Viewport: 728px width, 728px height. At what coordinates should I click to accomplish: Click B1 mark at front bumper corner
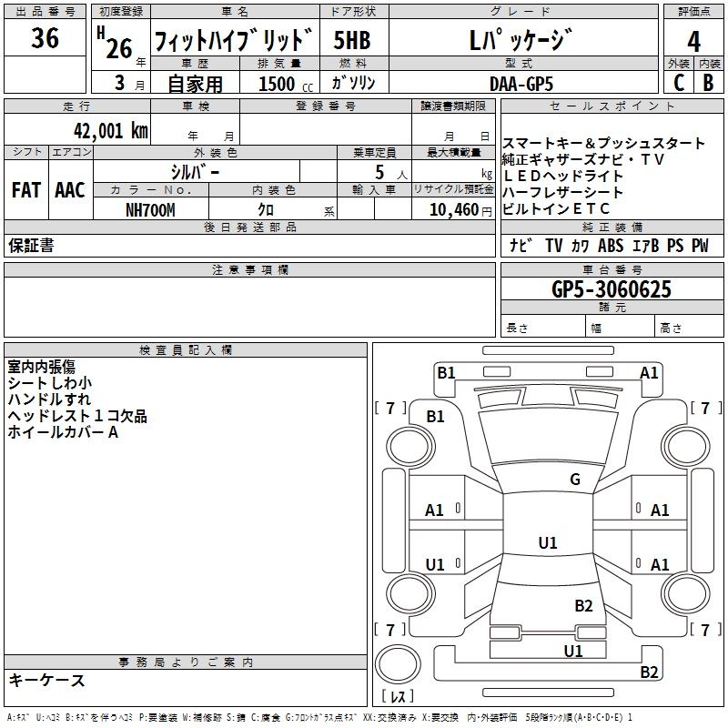pyautogui.click(x=446, y=373)
